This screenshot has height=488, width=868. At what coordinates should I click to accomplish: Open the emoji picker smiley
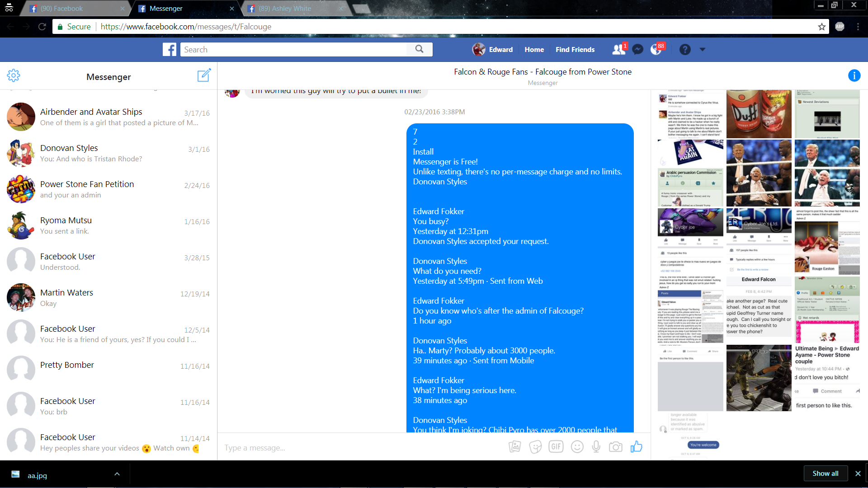click(x=577, y=447)
